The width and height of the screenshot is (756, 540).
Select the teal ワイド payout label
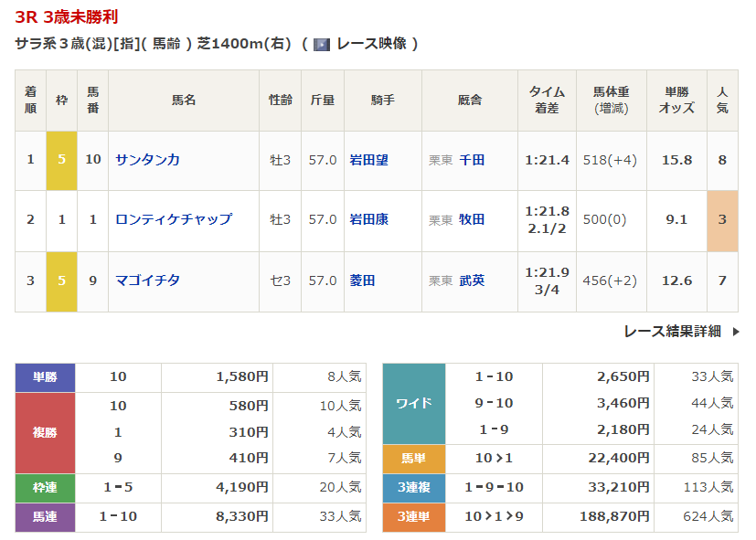pos(413,403)
